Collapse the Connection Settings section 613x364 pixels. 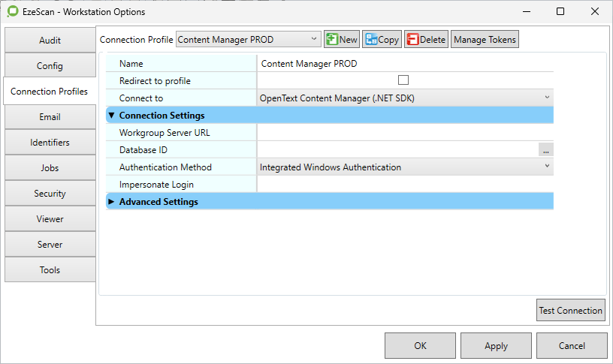pyautogui.click(x=112, y=116)
